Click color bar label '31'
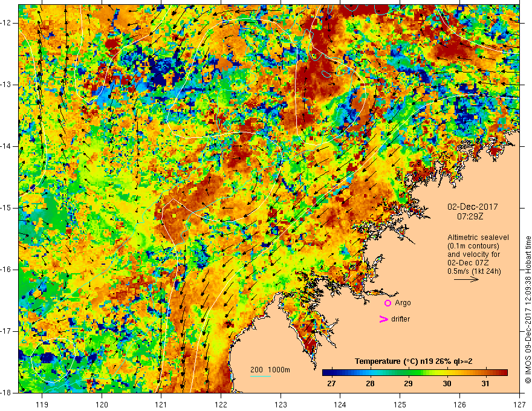 (x=485, y=384)
